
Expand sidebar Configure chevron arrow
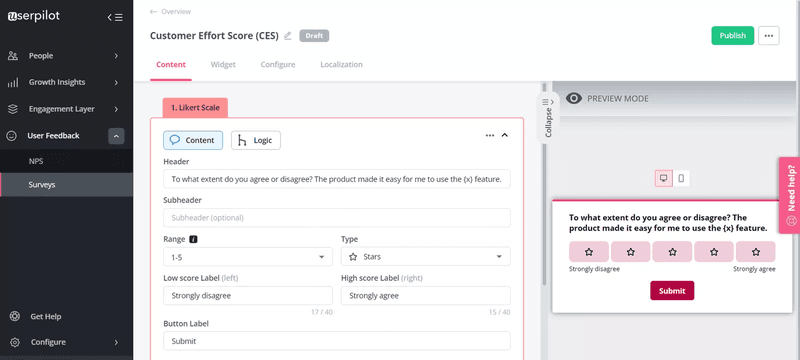click(x=116, y=342)
